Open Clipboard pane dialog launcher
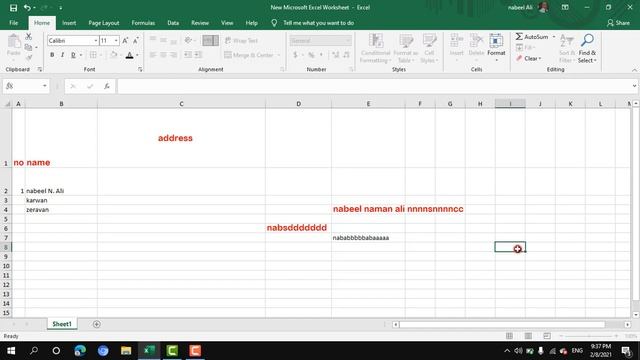The width and height of the screenshot is (640, 360). coord(40,69)
